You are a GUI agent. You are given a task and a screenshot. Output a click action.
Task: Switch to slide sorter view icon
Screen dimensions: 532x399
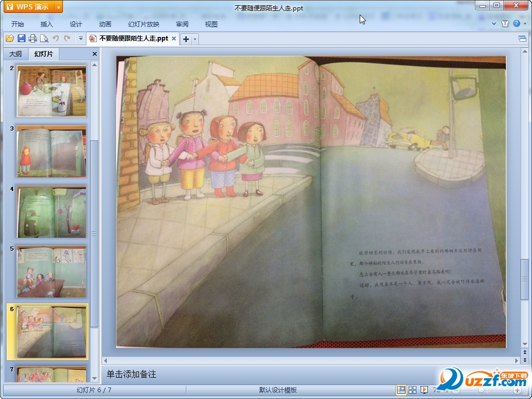click(413, 390)
